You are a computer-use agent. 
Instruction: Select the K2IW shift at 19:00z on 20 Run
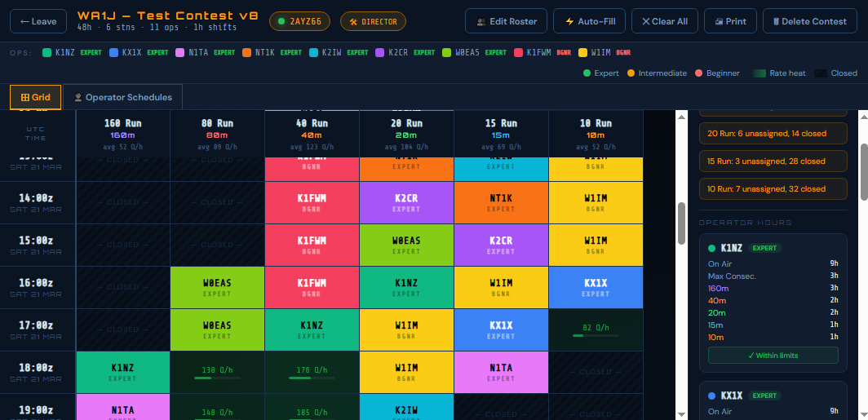coord(407,407)
